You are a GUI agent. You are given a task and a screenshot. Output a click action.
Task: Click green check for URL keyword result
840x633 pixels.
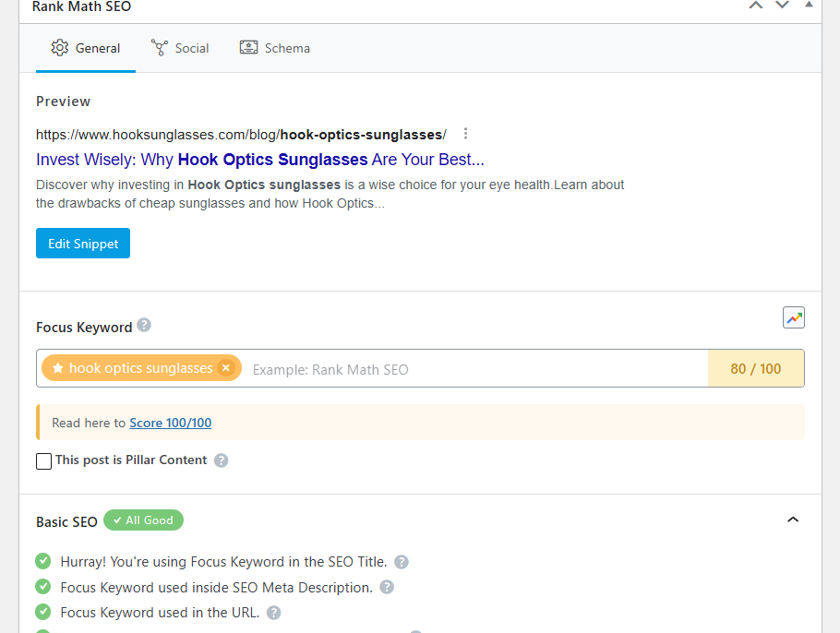42,612
